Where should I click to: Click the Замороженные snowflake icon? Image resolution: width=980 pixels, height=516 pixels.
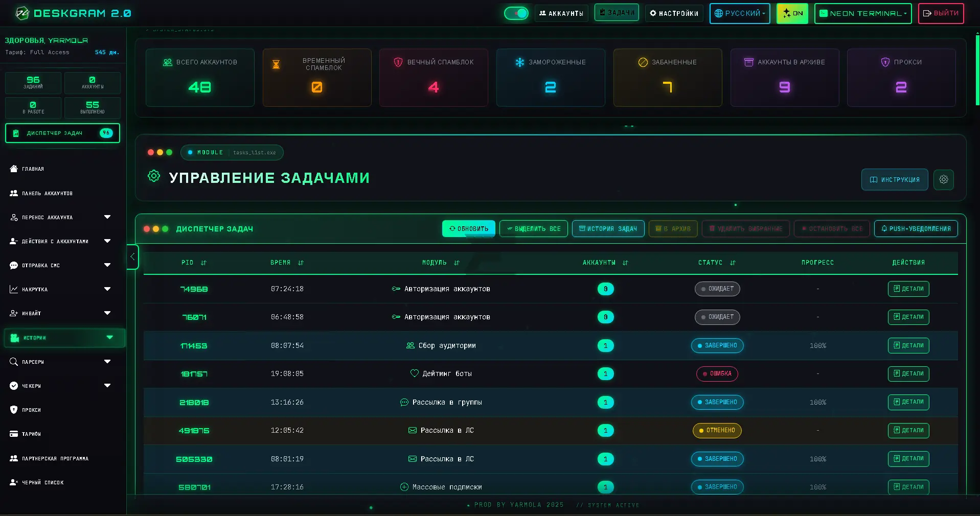click(520, 62)
